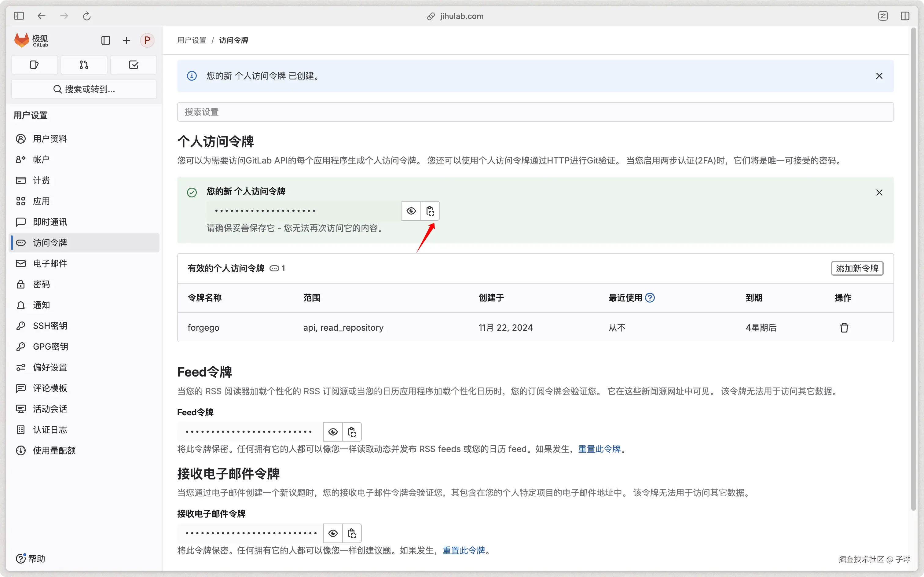Open 偏好设置 in sidebar
The width and height of the screenshot is (924, 577).
click(50, 367)
